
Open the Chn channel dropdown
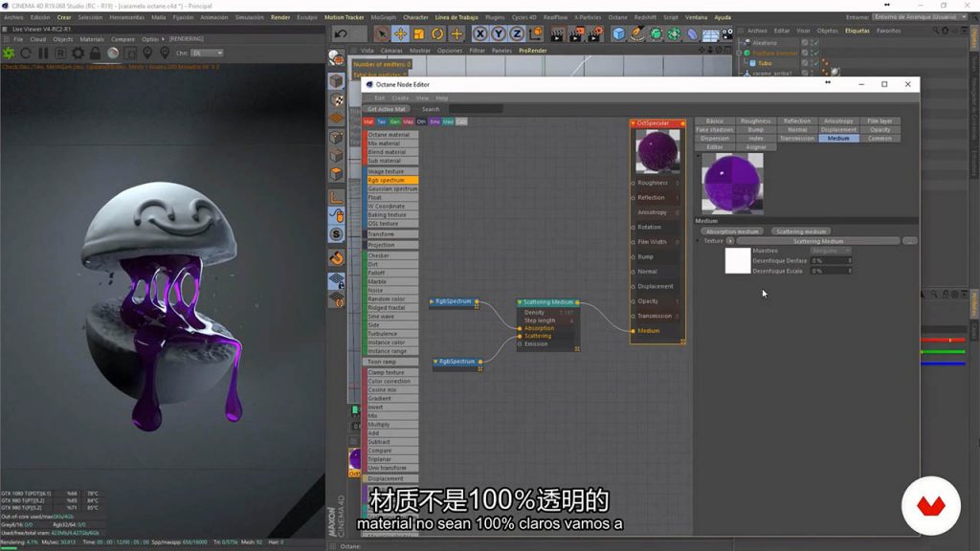207,54
